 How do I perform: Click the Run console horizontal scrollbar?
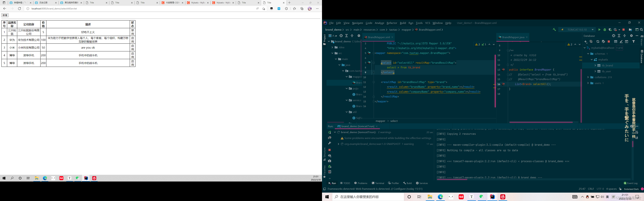[x=452, y=179]
